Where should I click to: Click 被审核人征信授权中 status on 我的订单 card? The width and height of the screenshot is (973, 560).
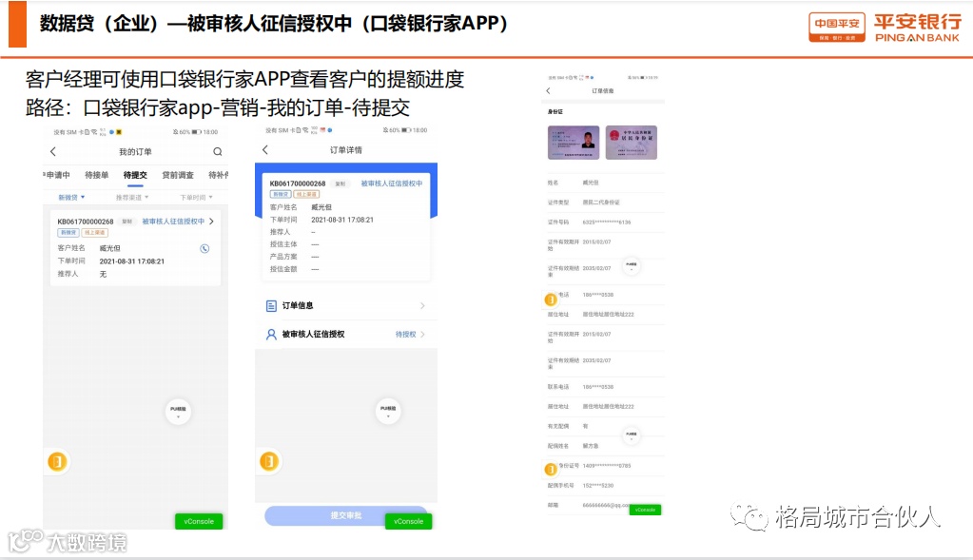pyautogui.click(x=173, y=222)
